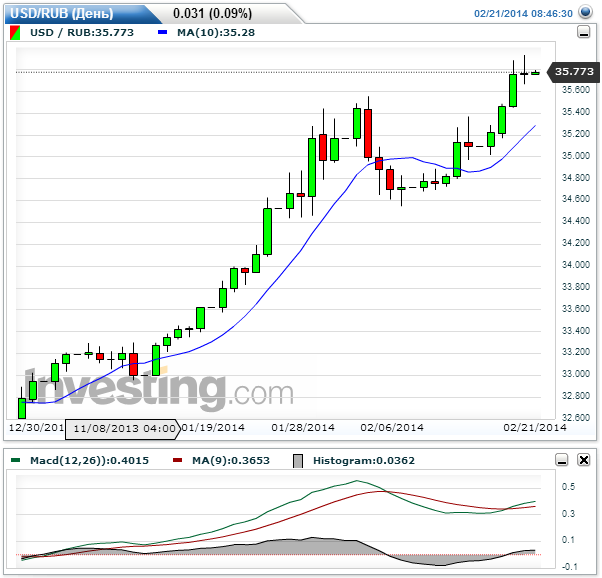Click the USD/RUB candlestick legend icon
Viewport: 602px width, 578px height.
(15, 32)
